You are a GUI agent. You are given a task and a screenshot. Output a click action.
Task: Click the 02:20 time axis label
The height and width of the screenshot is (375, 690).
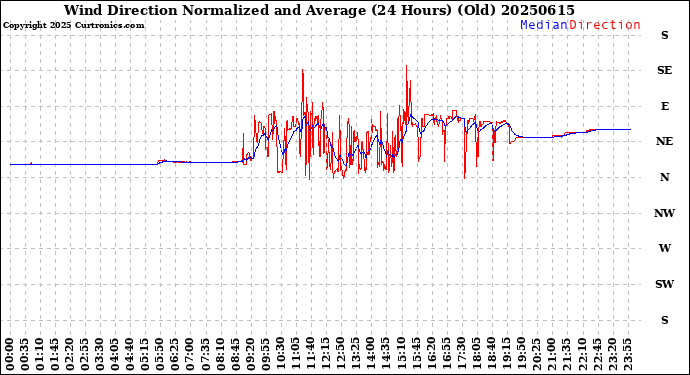(70, 354)
